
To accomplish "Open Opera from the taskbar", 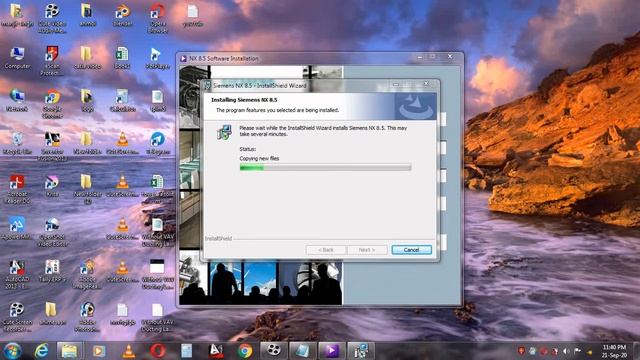I will 158,351.
